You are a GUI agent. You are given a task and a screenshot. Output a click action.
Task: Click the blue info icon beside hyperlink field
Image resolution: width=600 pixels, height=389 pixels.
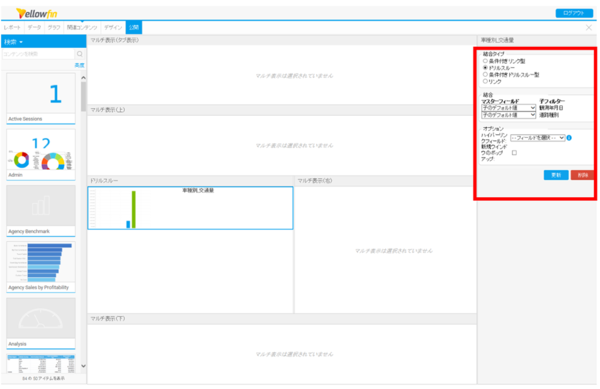click(x=569, y=138)
